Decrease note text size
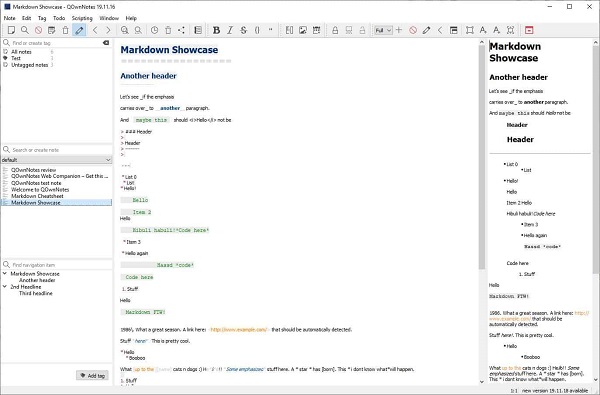 click(497, 30)
